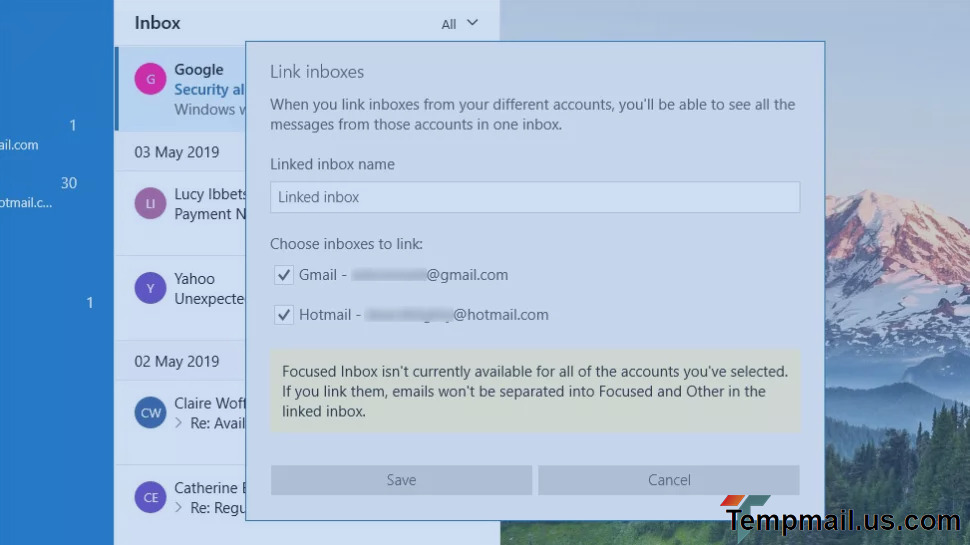Click the CE avatar for Catherine

coord(150,497)
